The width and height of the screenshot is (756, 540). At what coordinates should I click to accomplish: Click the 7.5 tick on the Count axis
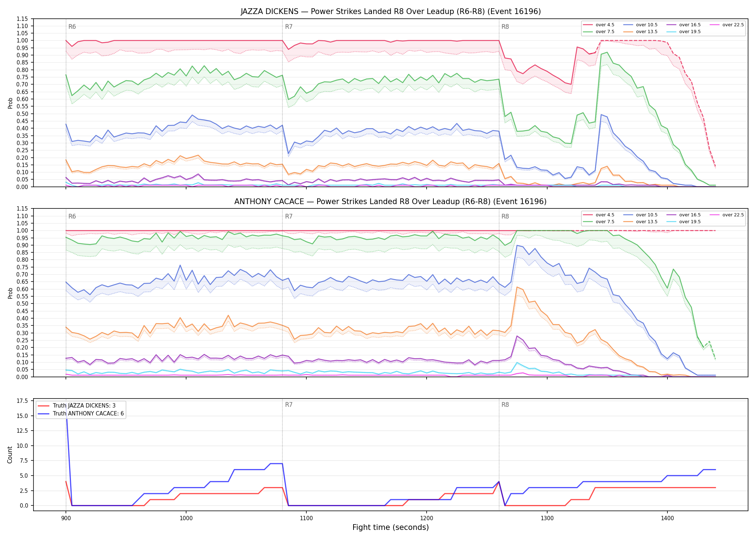(x=24, y=461)
